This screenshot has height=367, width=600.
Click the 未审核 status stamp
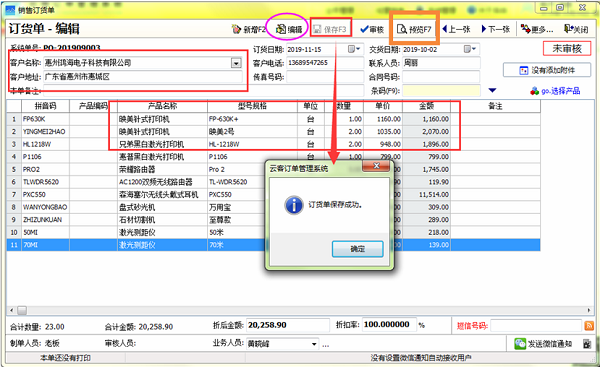567,49
